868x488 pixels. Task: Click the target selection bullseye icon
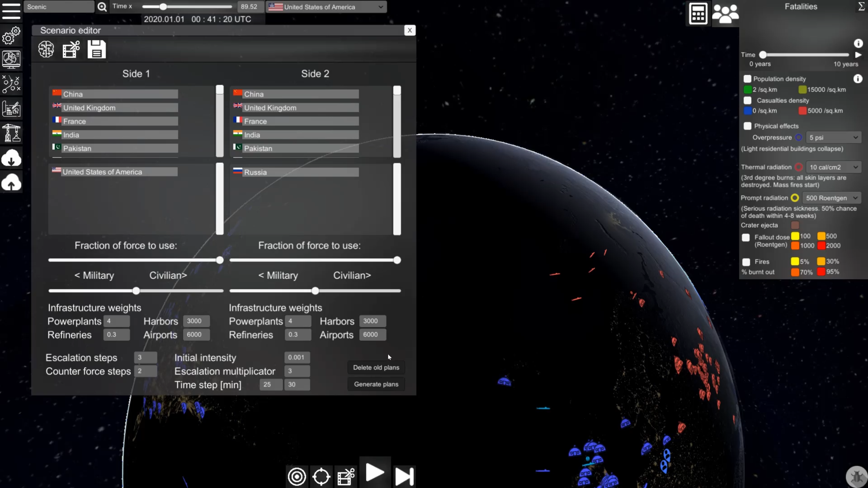pos(297,476)
